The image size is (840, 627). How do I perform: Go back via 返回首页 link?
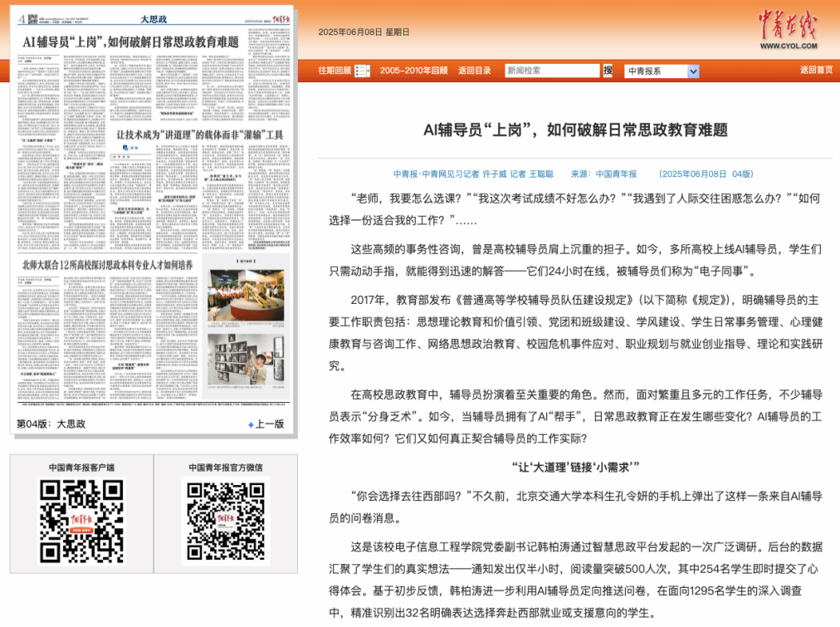(x=816, y=71)
